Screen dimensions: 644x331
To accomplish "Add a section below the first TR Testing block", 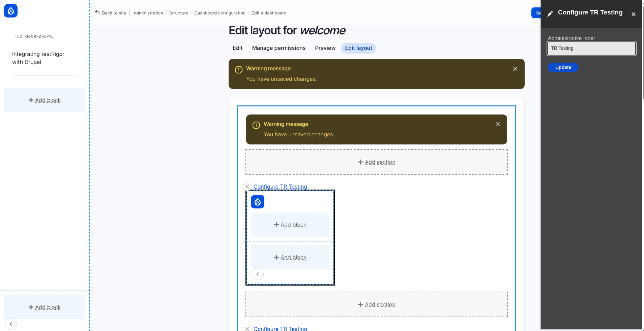I will 376,305.
